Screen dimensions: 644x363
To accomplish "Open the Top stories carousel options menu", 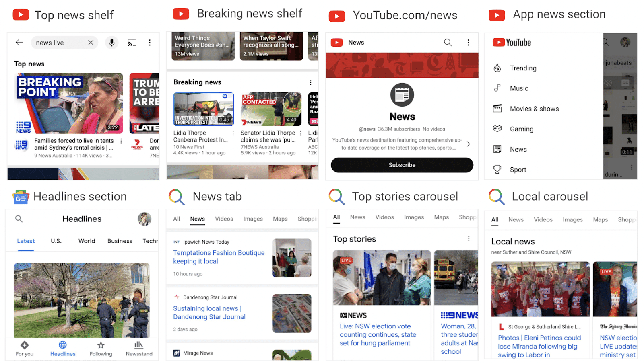I will click(x=469, y=238).
